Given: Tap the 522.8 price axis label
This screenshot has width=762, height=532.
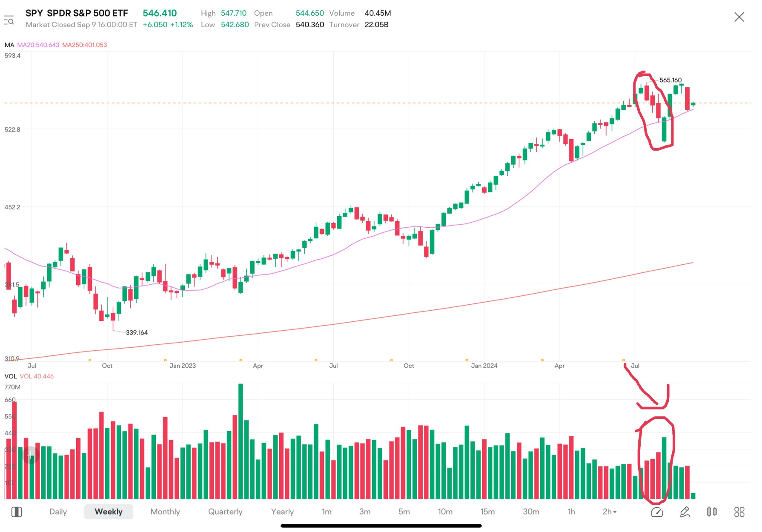Looking at the screenshot, I should [x=12, y=129].
